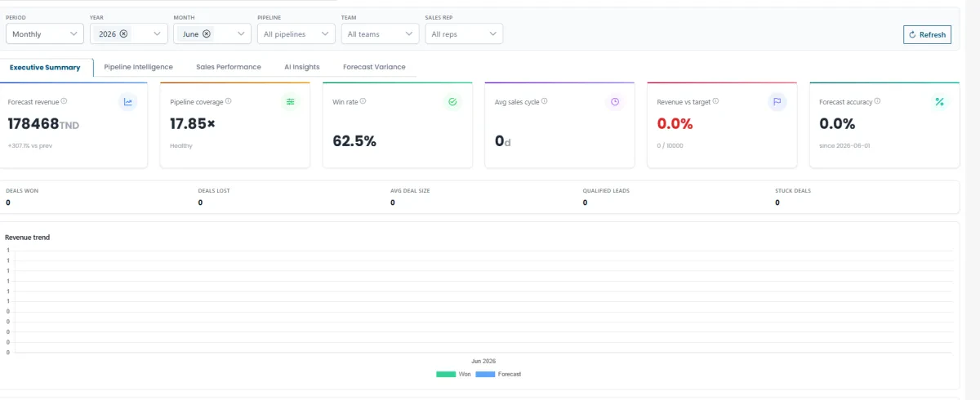Click the red 0.0% revenue vs target value
The height and width of the screenshot is (400, 980).
[x=675, y=124]
